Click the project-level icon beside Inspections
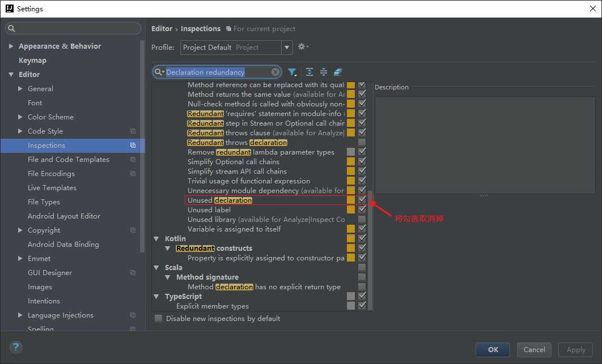This screenshot has width=602, height=364. [x=133, y=145]
